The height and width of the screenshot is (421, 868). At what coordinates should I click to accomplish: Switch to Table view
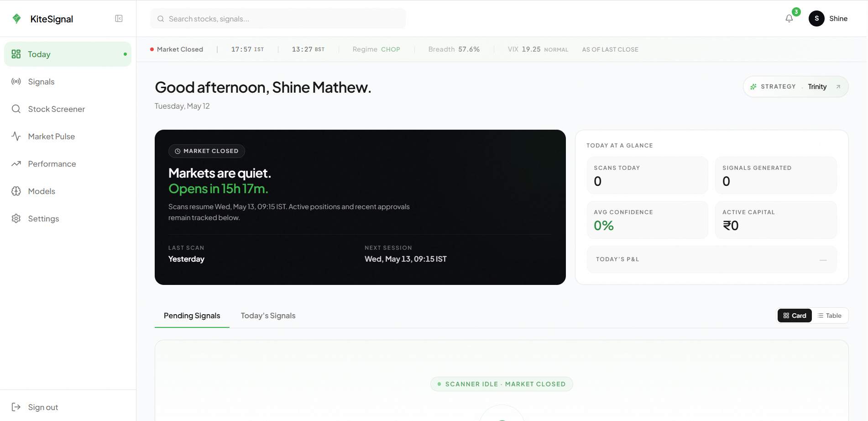tap(830, 316)
